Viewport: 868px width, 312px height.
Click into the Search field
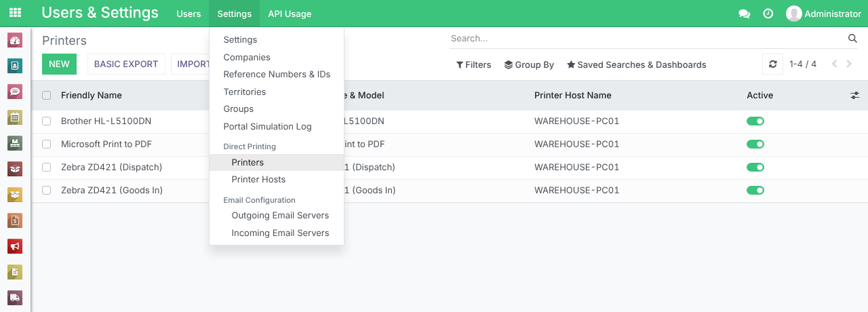point(648,39)
